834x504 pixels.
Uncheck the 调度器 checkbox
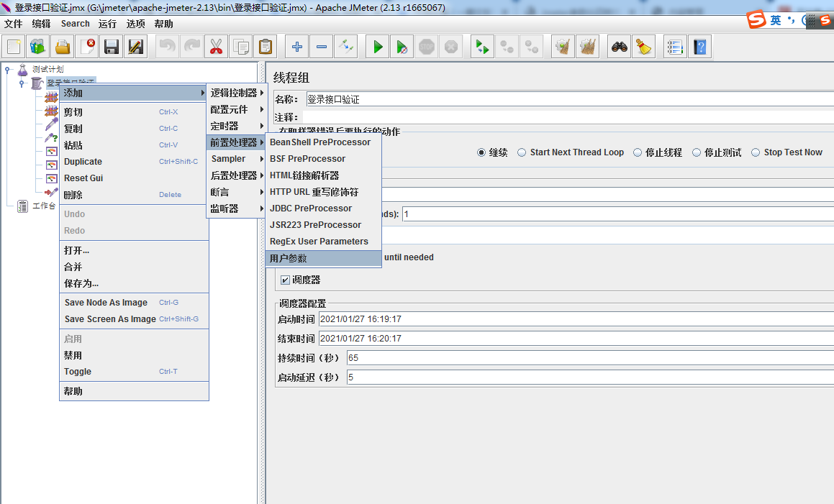(285, 280)
